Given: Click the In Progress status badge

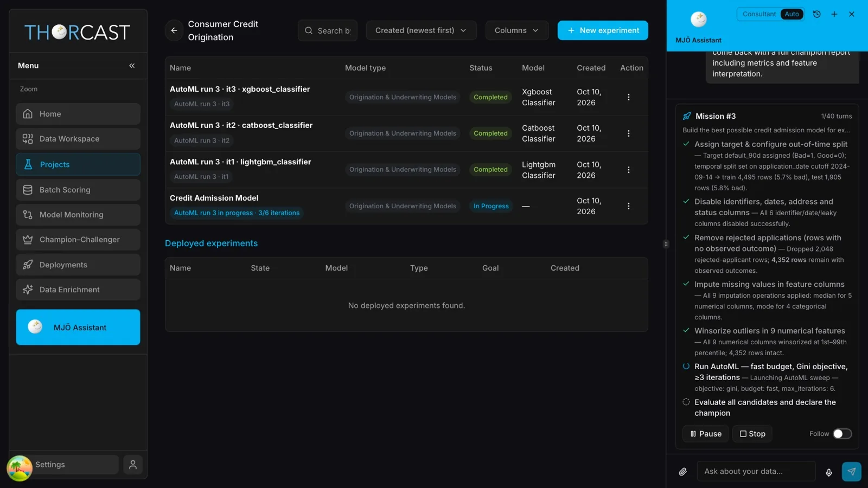Looking at the screenshot, I should tap(491, 206).
